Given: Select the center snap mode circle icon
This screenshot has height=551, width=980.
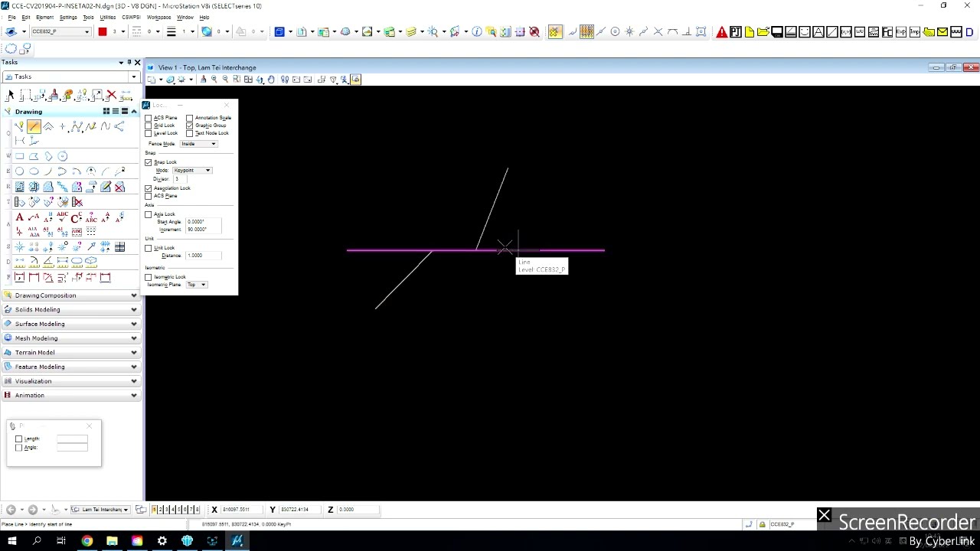Looking at the screenshot, I should pos(616,31).
